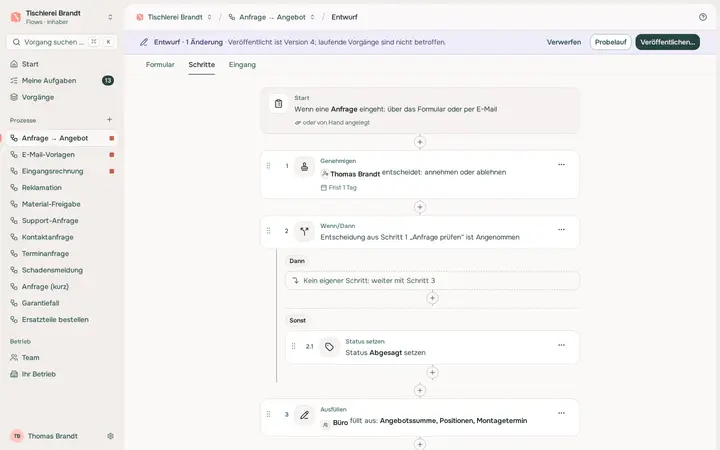Click the Thomas Brandt assignee in step 1
The width and height of the screenshot is (720, 450).
coord(351,174)
